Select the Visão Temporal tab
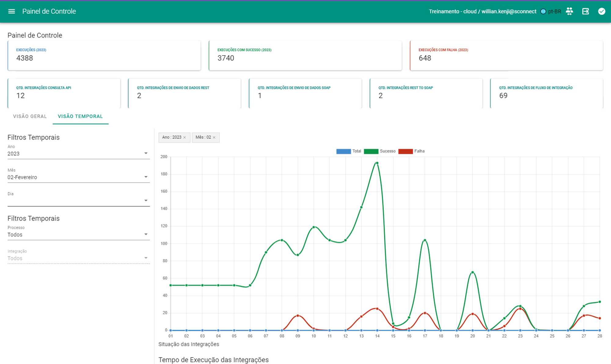611x364 pixels. [x=80, y=116]
